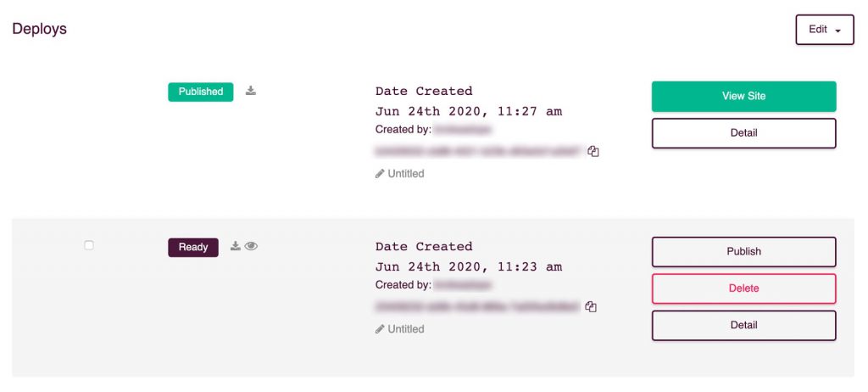868x392 pixels.
Task: Open Detail for the Published deploy
Action: tap(743, 133)
